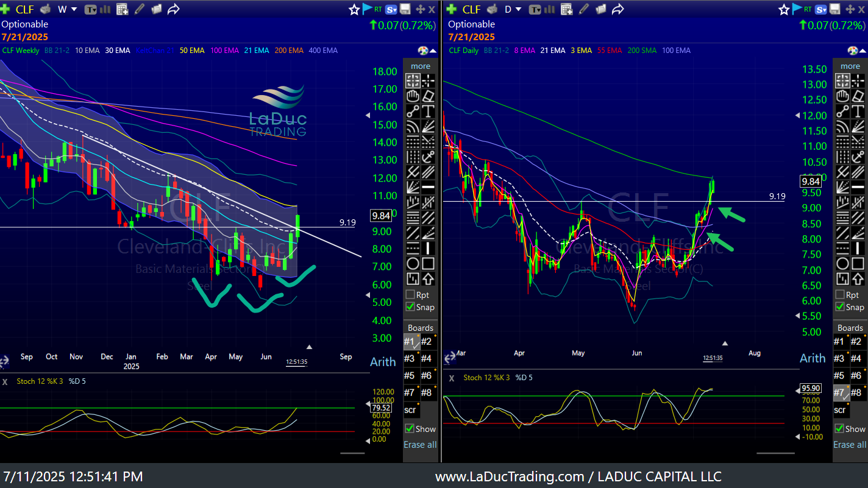The height and width of the screenshot is (488, 868).
Task: Click the pencil drawing icon on weekly chart header
Action: (139, 9)
